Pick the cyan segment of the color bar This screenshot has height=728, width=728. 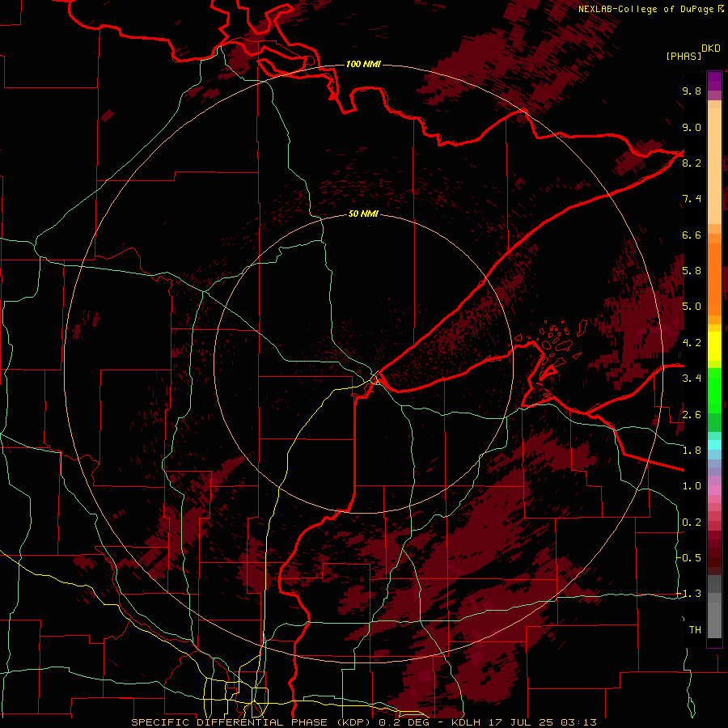pyautogui.click(x=714, y=445)
